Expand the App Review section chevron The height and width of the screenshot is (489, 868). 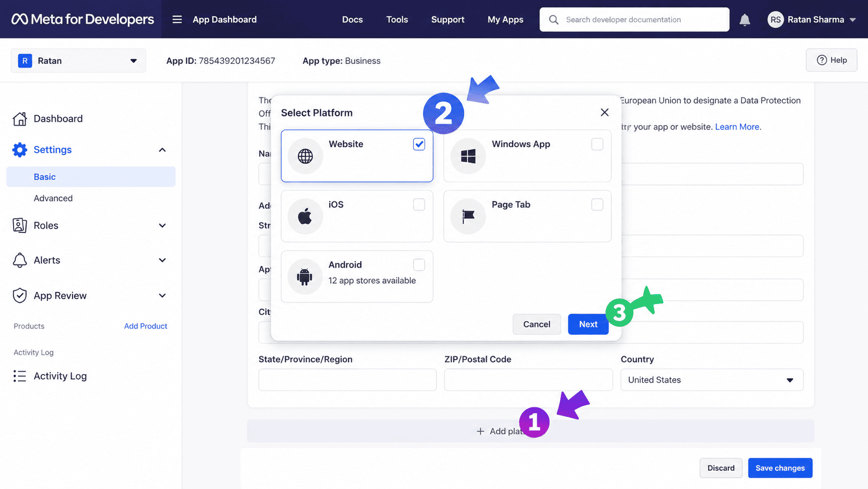(x=162, y=296)
